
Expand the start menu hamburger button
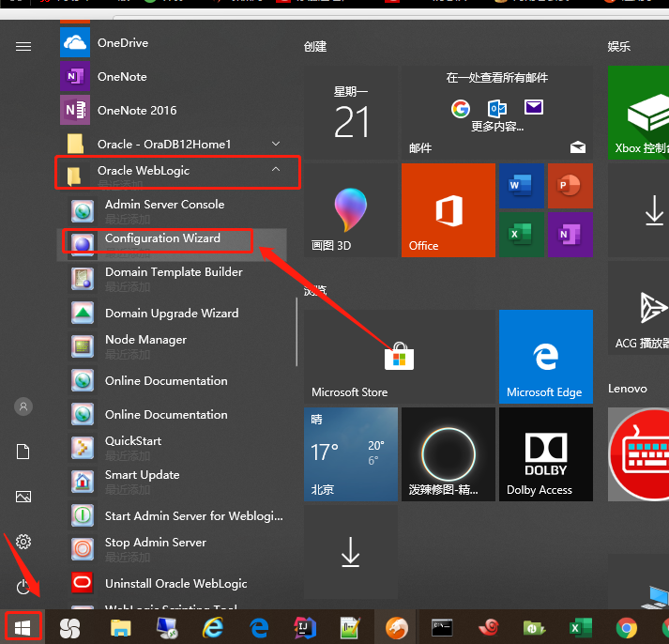23,46
